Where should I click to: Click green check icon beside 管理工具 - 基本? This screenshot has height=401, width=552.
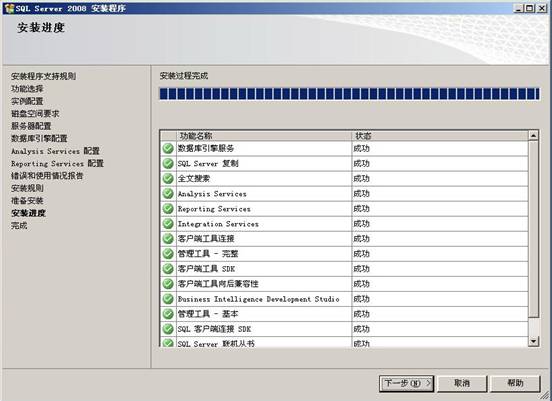168,314
